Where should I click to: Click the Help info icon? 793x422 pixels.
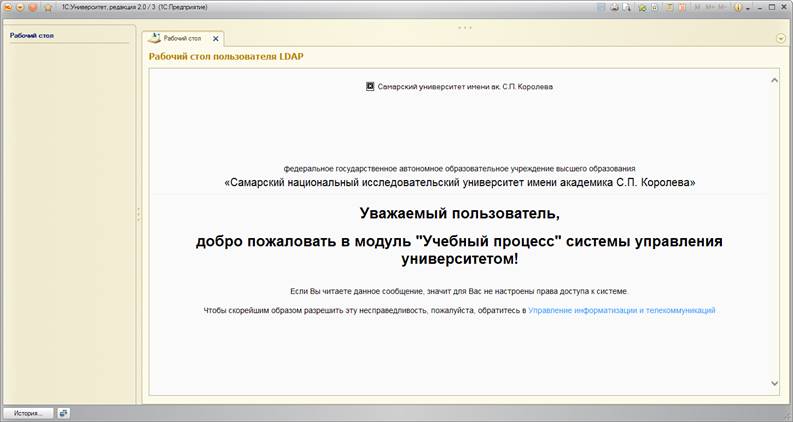pyautogui.click(x=739, y=7)
